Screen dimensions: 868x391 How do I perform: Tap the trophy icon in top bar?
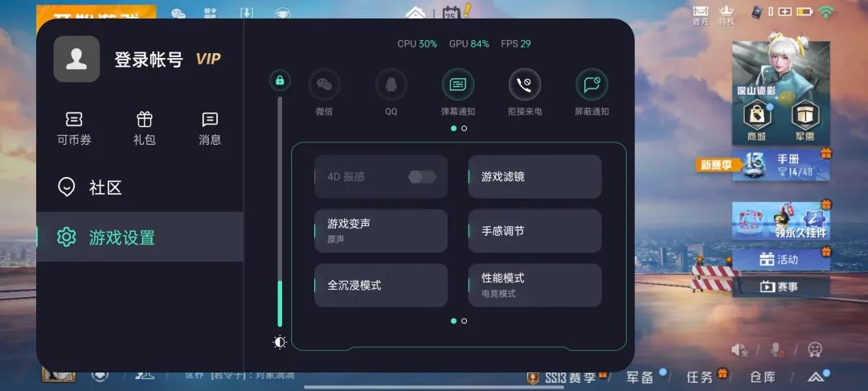pyautogui.click(x=283, y=14)
